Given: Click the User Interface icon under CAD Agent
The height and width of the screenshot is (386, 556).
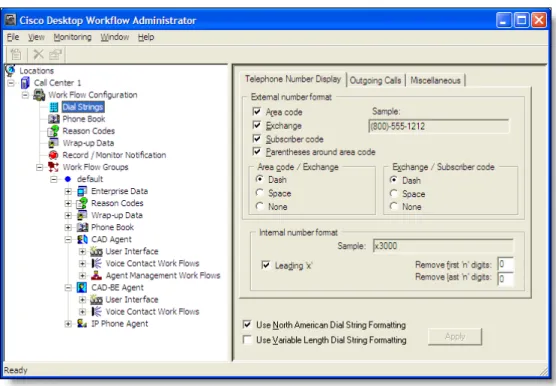Looking at the screenshot, I should (x=96, y=251).
